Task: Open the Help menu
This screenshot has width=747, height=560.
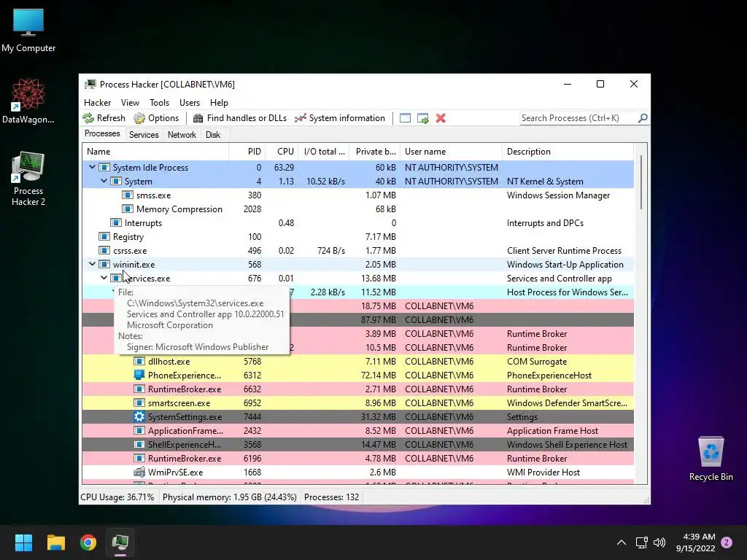Action: coord(219,102)
